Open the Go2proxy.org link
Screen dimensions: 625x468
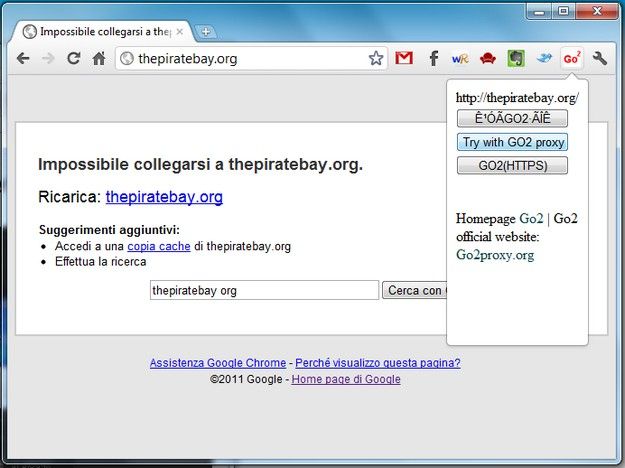coord(495,255)
